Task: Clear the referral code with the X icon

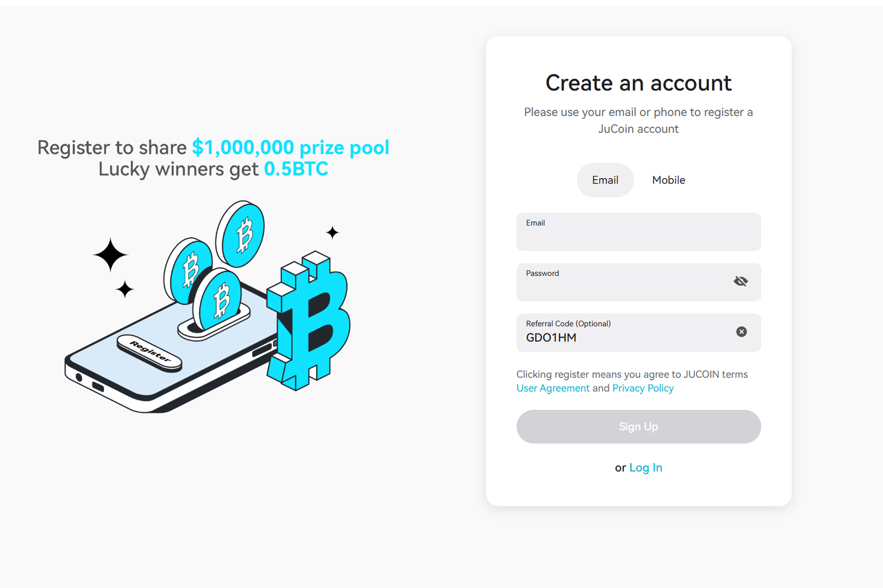Action: (x=741, y=332)
